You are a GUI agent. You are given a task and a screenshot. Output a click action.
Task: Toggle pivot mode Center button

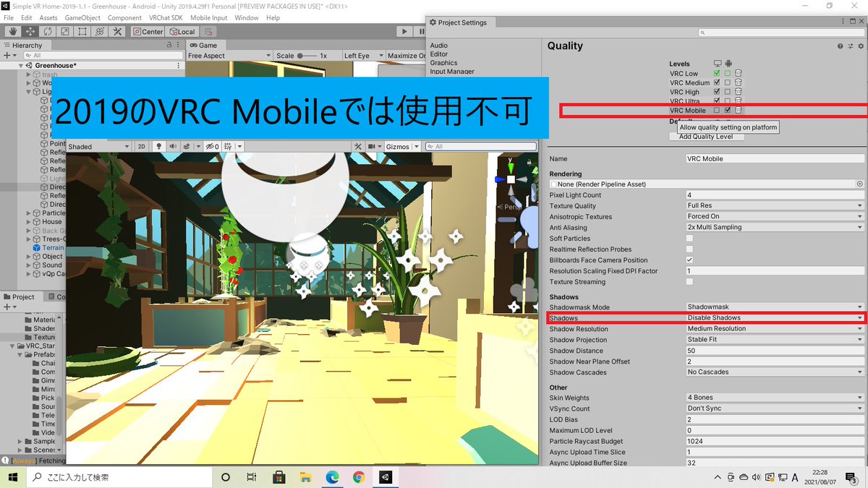pyautogui.click(x=148, y=32)
